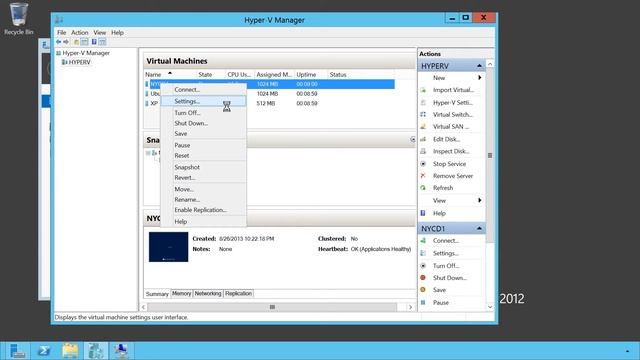The image size is (640, 360).
Task: Open Server Manager from the taskbar
Action: point(17,351)
